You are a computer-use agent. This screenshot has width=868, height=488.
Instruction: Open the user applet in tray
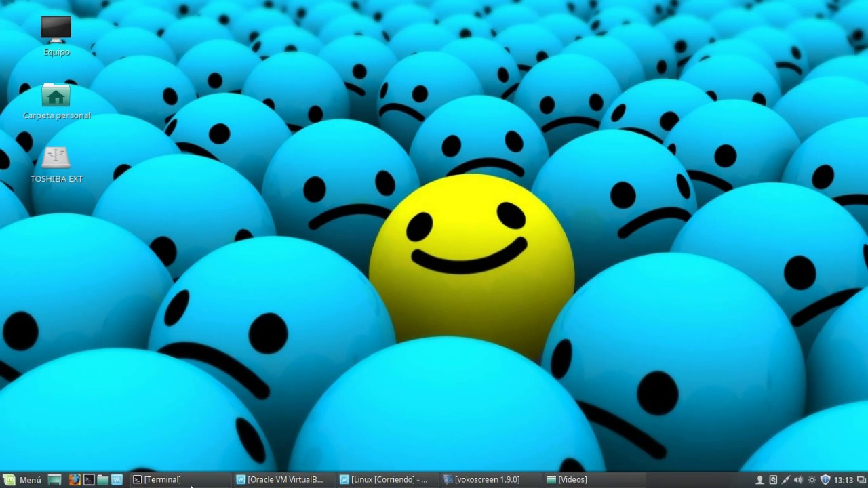tap(759, 480)
